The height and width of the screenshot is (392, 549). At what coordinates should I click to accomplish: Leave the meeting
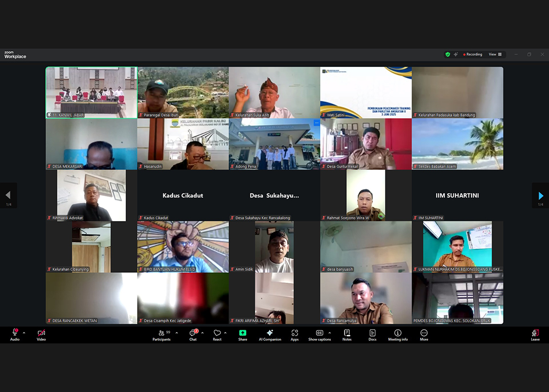coord(535,335)
